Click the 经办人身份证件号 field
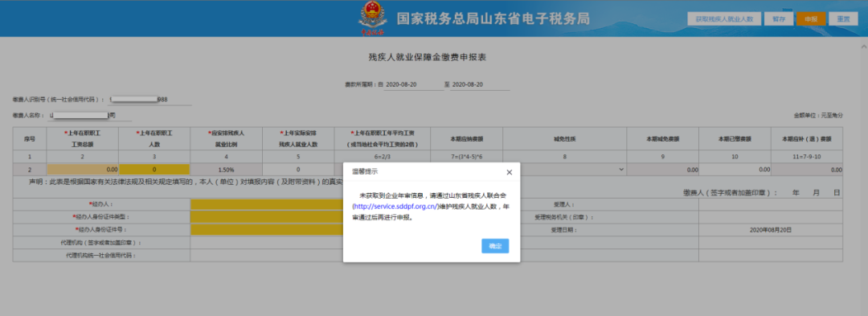 [x=267, y=230]
